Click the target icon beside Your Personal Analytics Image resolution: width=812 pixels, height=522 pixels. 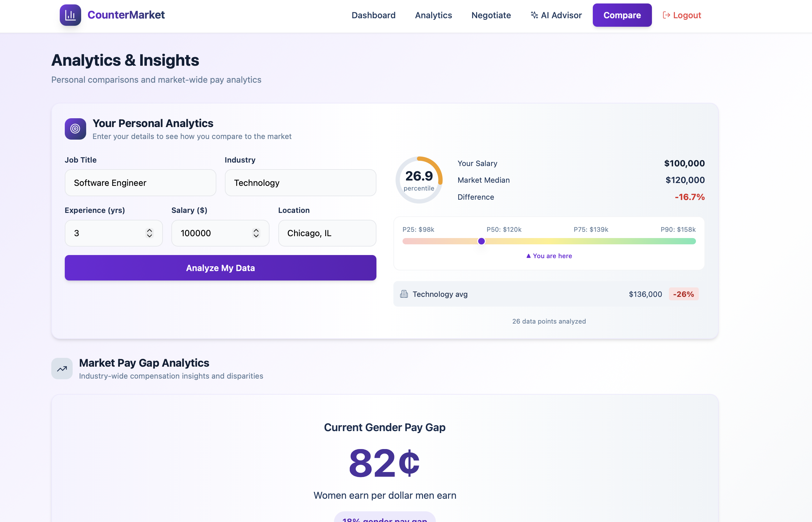tap(75, 129)
